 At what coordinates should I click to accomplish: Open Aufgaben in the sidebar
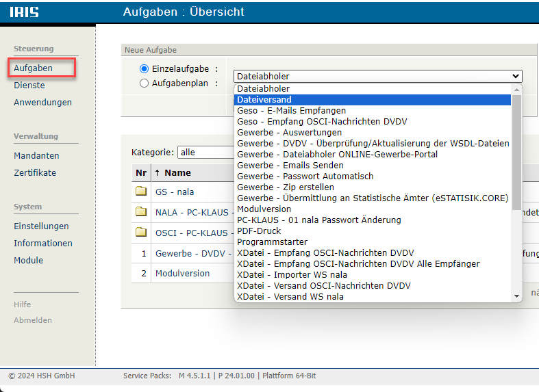[33, 68]
